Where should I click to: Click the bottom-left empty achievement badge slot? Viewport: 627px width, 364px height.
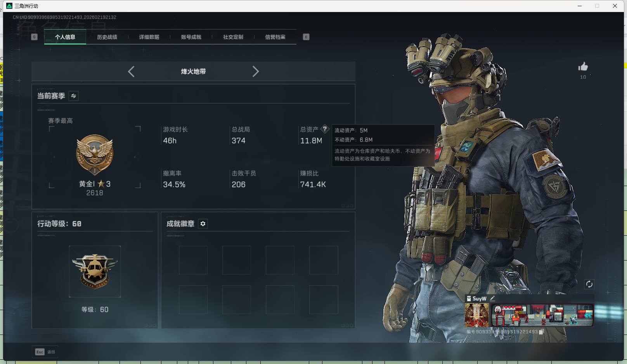pyautogui.click(x=193, y=300)
